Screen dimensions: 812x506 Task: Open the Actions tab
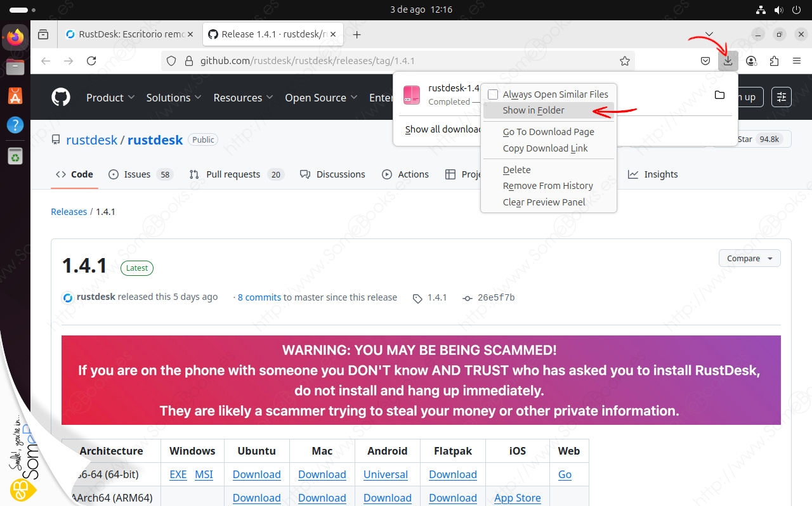click(x=405, y=174)
